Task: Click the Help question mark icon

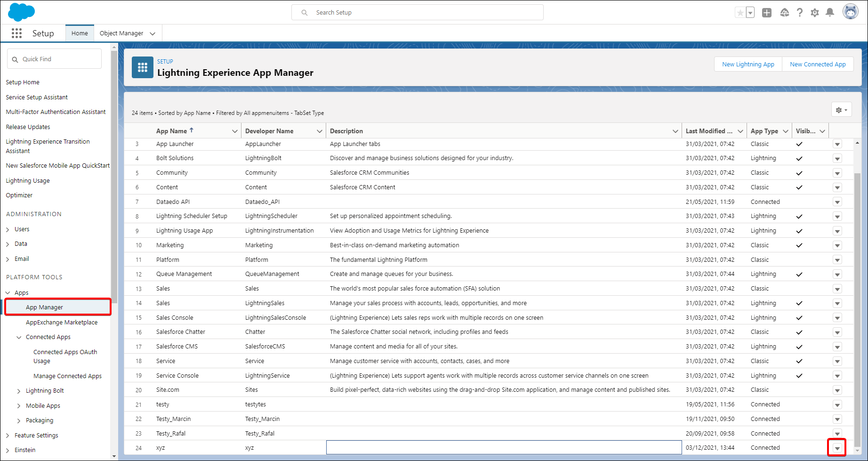Action: click(800, 13)
